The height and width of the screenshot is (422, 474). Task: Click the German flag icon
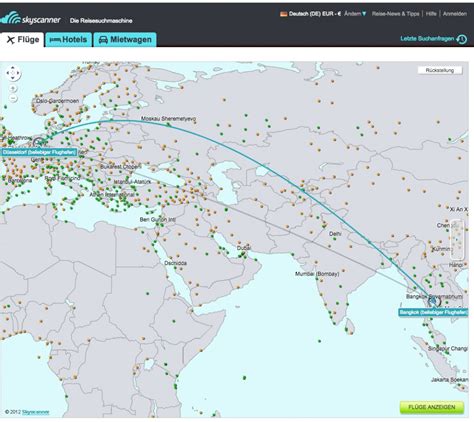coord(284,14)
